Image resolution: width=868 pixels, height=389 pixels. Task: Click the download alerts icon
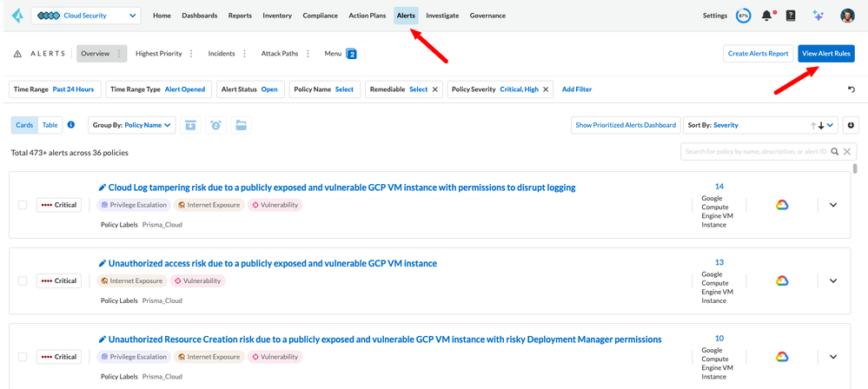[x=851, y=125]
